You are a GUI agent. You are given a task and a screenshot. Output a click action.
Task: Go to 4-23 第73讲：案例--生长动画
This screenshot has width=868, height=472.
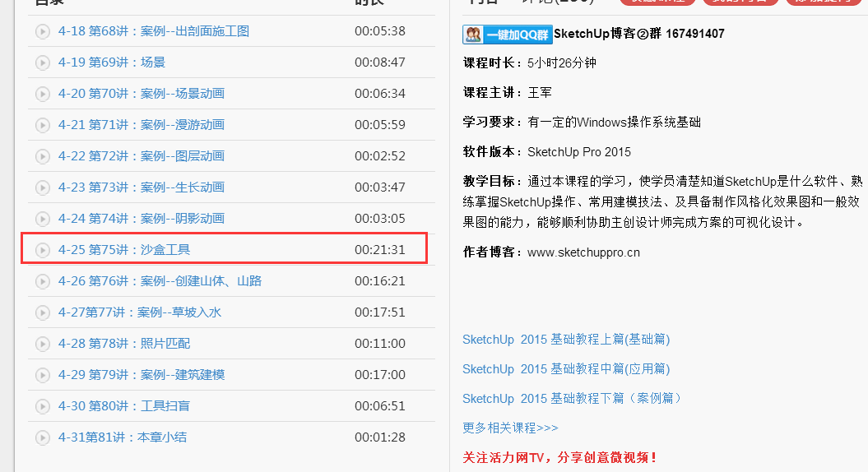tap(142, 187)
